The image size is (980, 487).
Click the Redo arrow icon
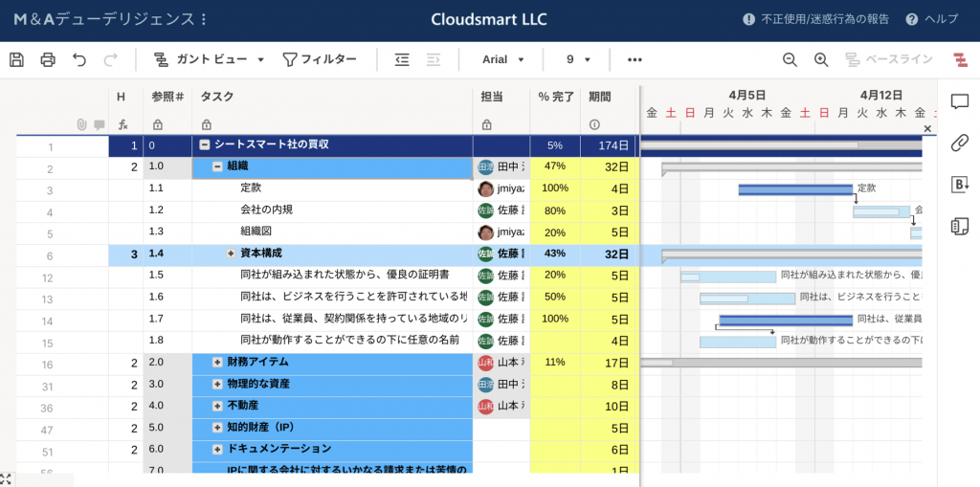(x=111, y=59)
